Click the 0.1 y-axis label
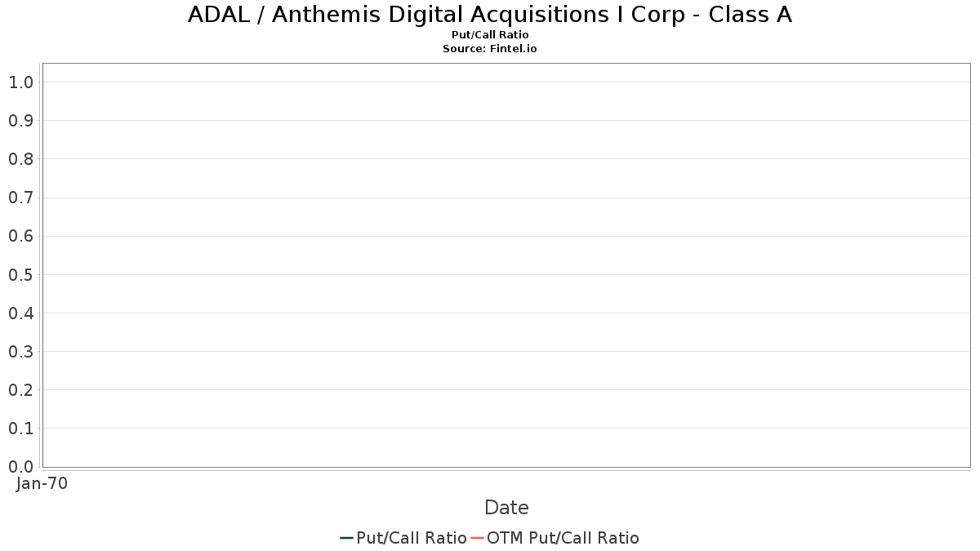Screen dimensions: 980x551 21,428
